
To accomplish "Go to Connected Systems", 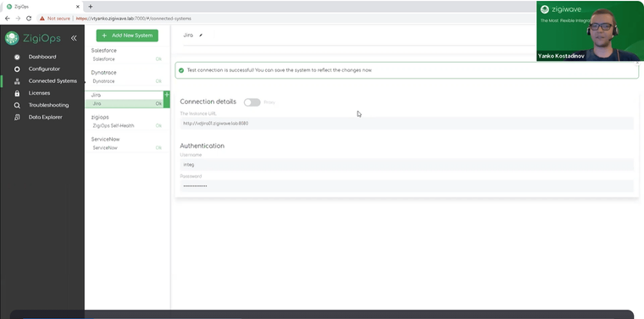I will tap(53, 80).
